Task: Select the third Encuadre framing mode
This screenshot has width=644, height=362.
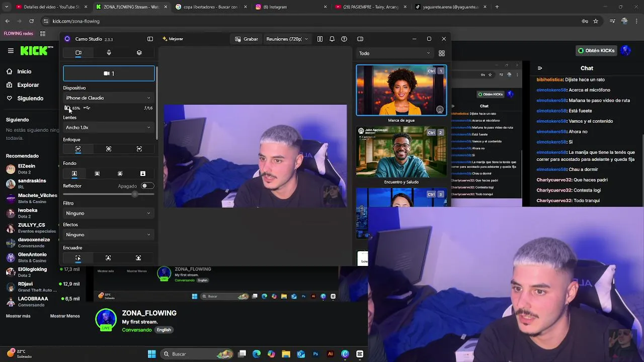Action: tap(138, 258)
